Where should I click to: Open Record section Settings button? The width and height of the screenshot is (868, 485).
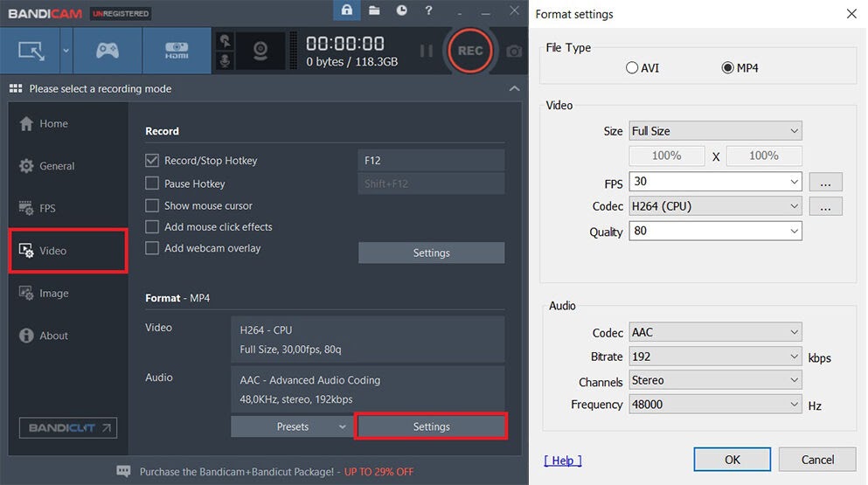pyautogui.click(x=431, y=253)
